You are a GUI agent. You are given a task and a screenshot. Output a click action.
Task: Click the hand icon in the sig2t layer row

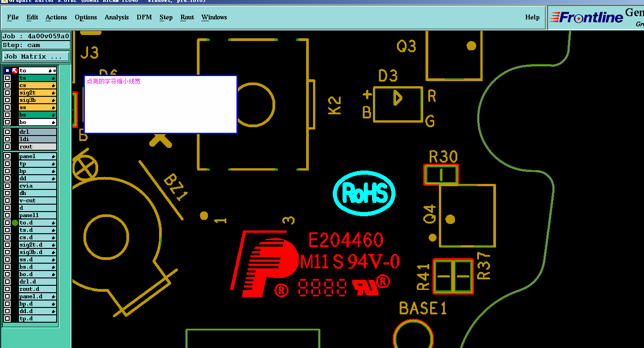[53, 93]
